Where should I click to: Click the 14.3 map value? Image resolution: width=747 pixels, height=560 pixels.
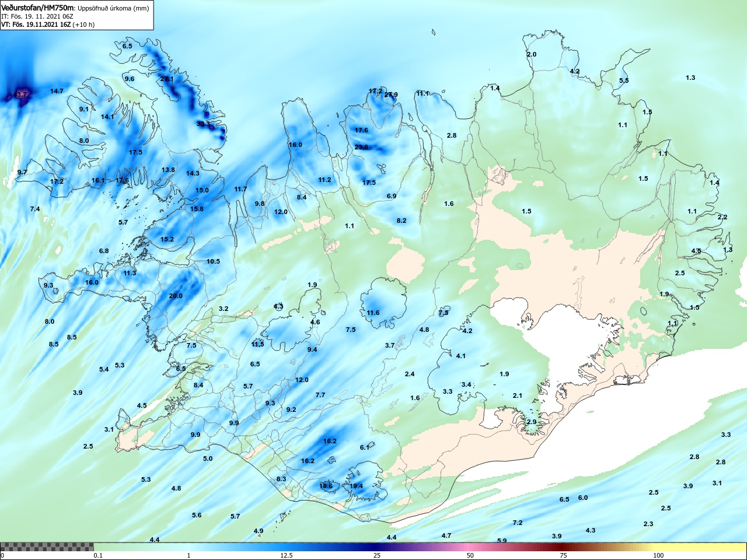coord(193,173)
